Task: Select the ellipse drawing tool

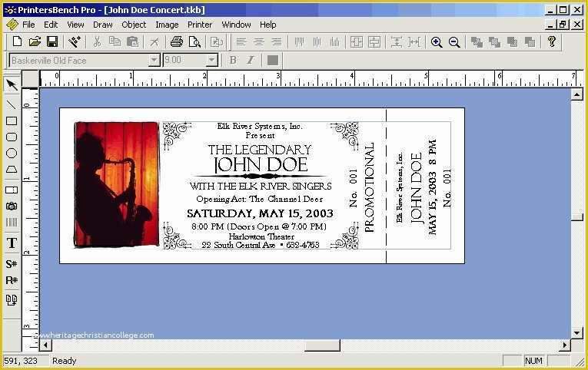Action: click(12, 154)
